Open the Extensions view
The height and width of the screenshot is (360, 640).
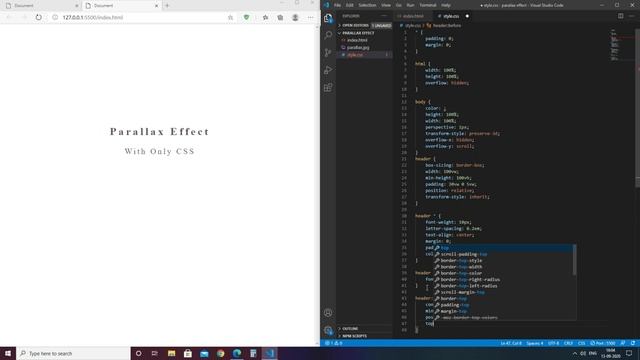pyautogui.click(x=328, y=87)
